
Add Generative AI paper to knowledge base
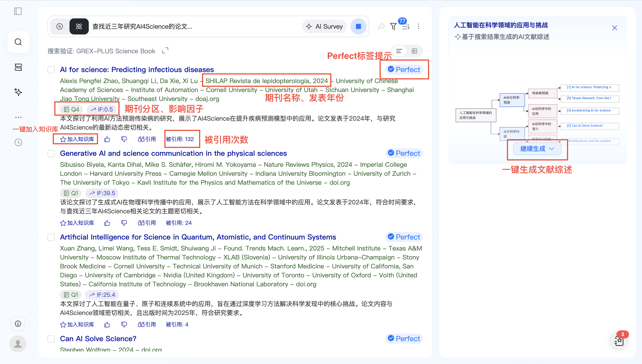pos(77,223)
